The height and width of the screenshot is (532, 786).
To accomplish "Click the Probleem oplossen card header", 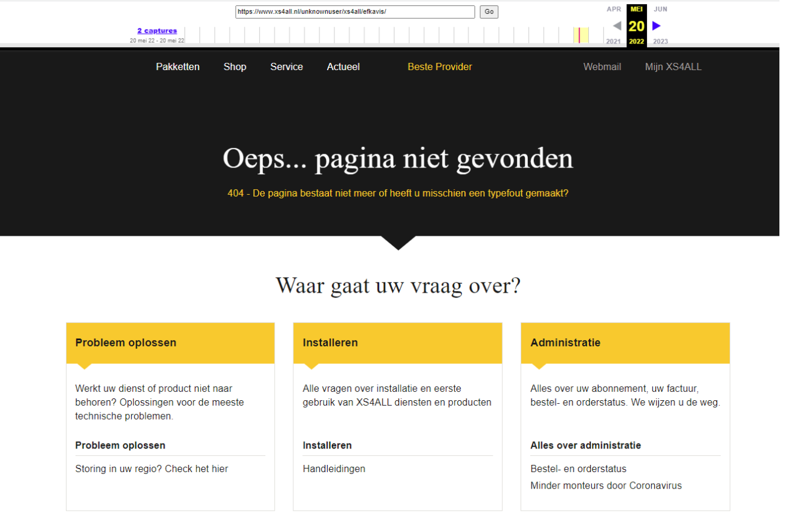I will (171, 343).
